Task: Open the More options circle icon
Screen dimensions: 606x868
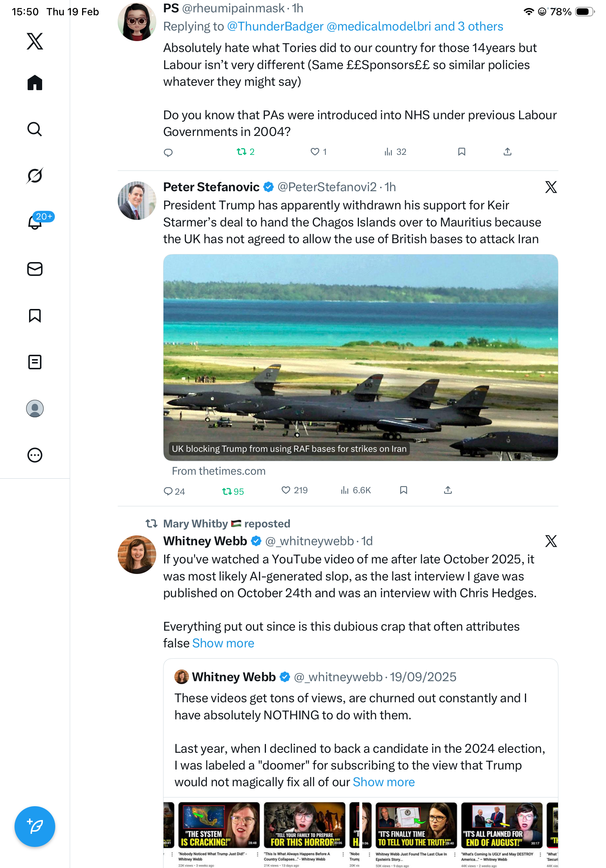Action: 35,455
